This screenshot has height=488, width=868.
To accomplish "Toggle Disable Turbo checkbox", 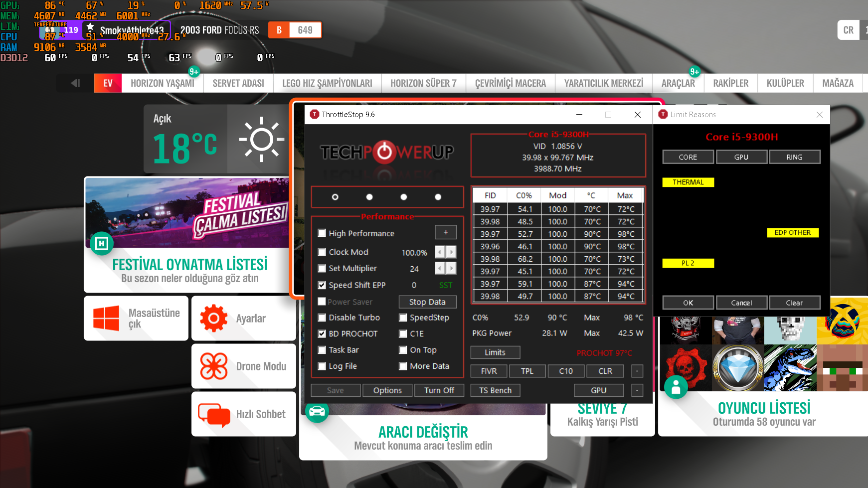I will point(322,318).
